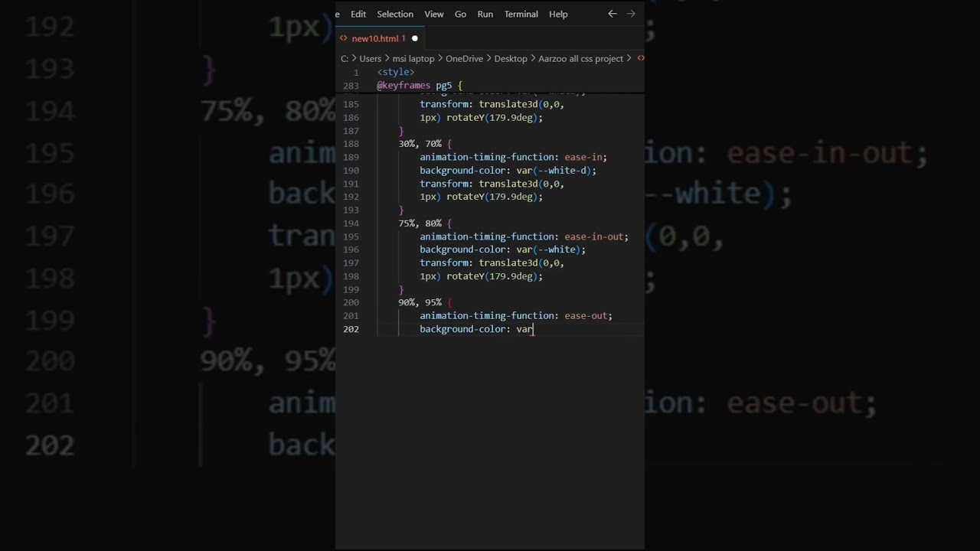Click 'ease-in-out;' value on line 195
Image resolution: width=980 pixels, height=551 pixels.
(596, 236)
